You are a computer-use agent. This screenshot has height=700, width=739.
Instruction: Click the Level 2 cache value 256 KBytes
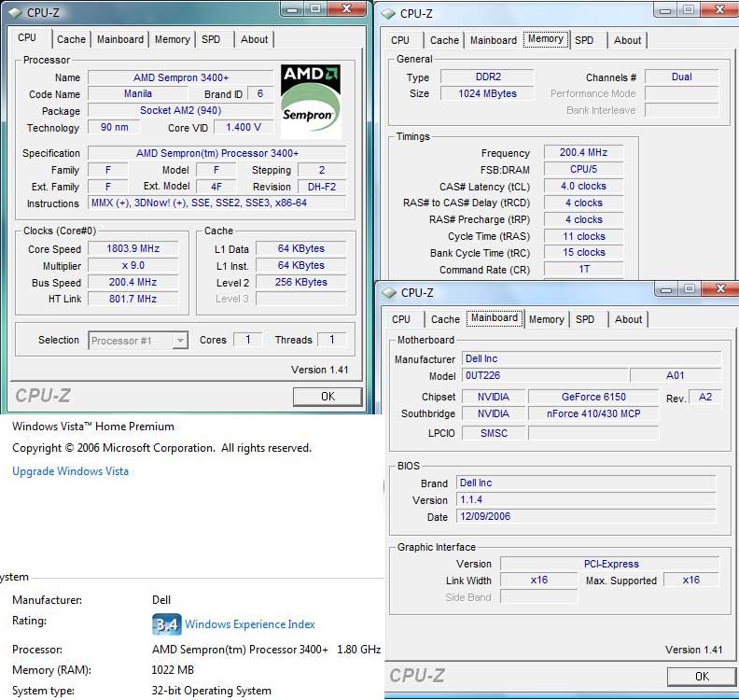pyautogui.click(x=300, y=282)
